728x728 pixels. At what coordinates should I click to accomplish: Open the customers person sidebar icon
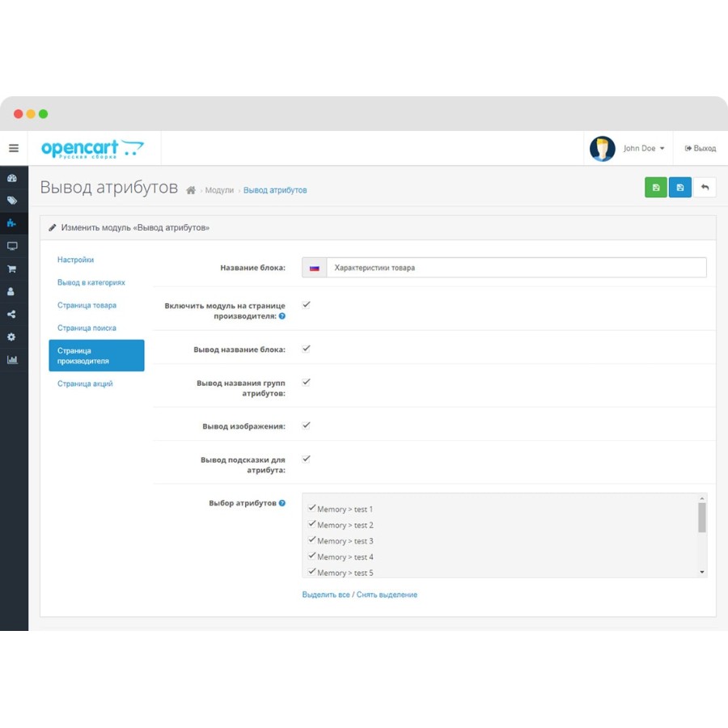click(11, 291)
